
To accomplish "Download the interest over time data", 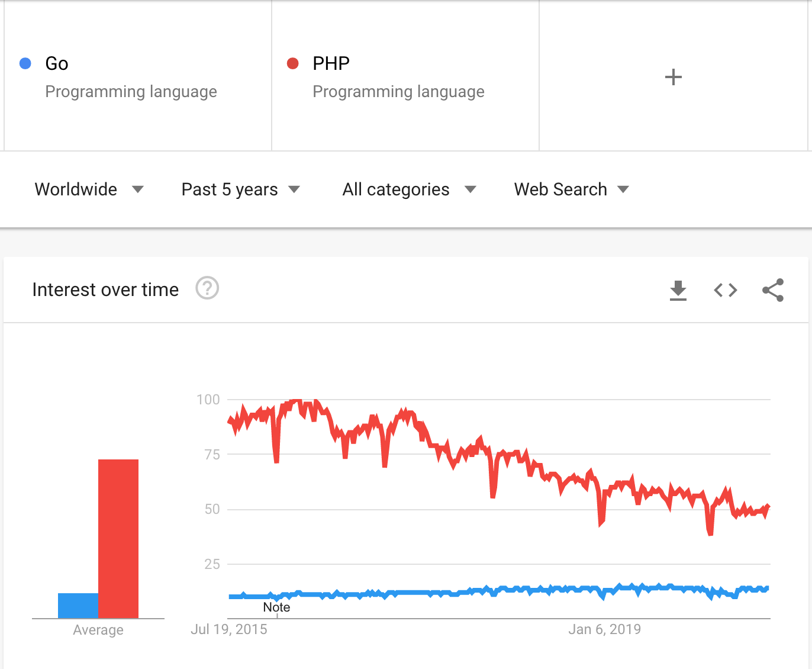I will (678, 290).
